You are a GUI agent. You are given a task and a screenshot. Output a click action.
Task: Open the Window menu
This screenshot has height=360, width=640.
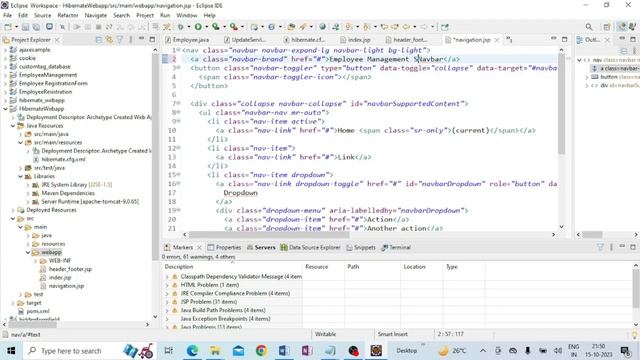tap(187, 15)
